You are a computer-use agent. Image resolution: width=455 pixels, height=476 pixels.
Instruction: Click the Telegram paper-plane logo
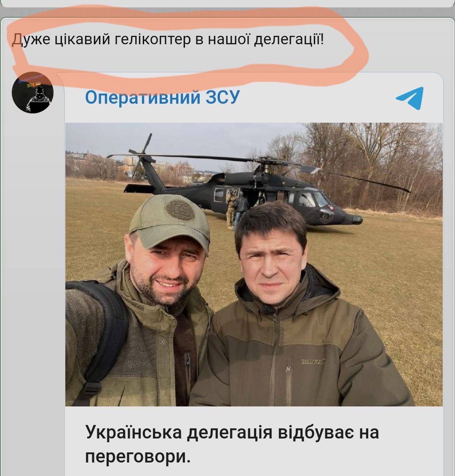(410, 98)
